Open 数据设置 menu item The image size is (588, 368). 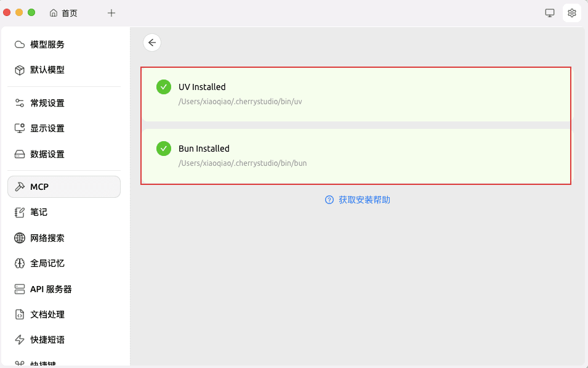click(x=47, y=154)
